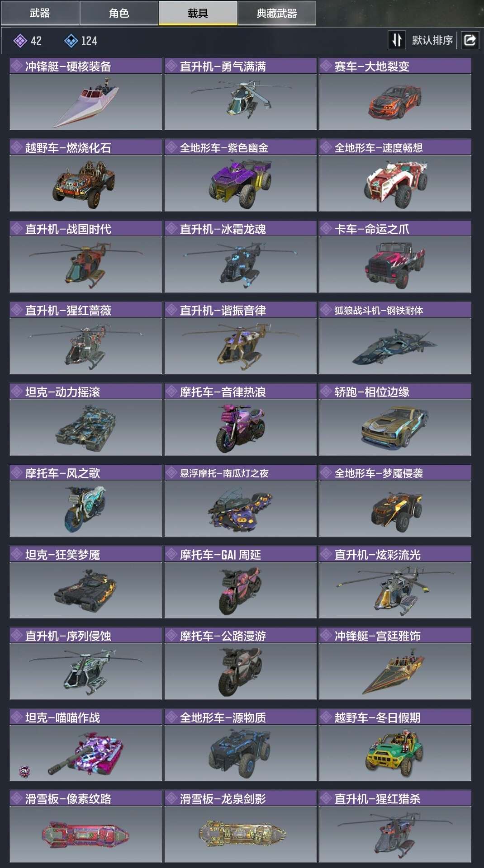Switch to the 角色 tab
Image resolution: width=484 pixels, height=868 pixels.
pos(119,13)
